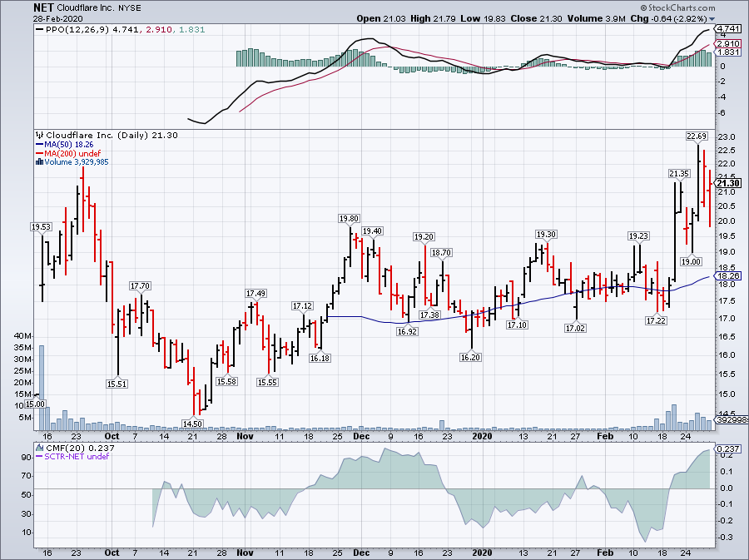Click the blue MA(50) line swatch
The height and width of the screenshot is (560, 749).
40,145
